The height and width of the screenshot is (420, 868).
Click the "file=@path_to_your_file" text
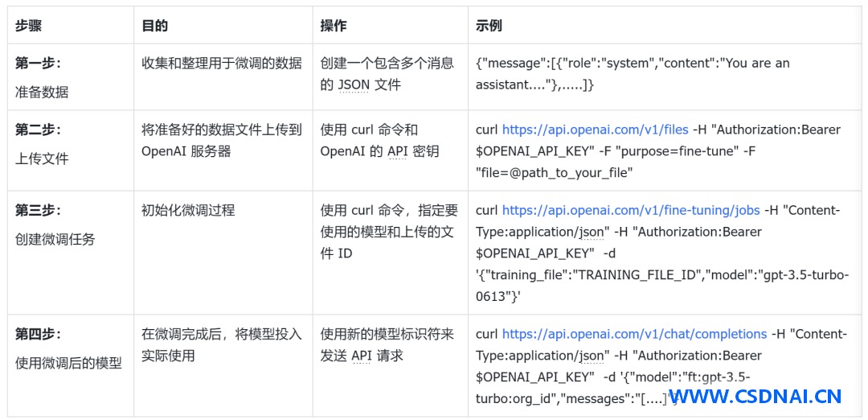(554, 173)
